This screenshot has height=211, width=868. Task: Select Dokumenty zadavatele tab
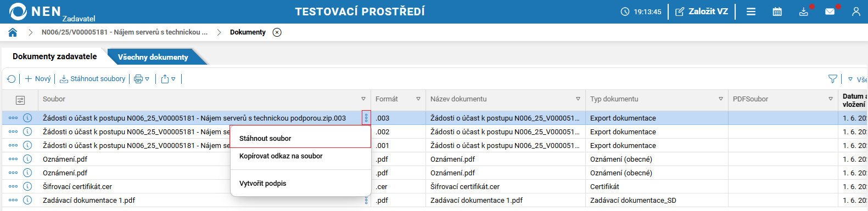[x=55, y=56]
